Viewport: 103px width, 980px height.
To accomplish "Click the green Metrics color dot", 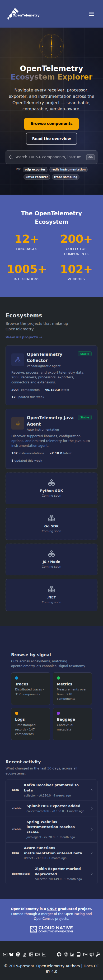I will [x=58, y=678].
